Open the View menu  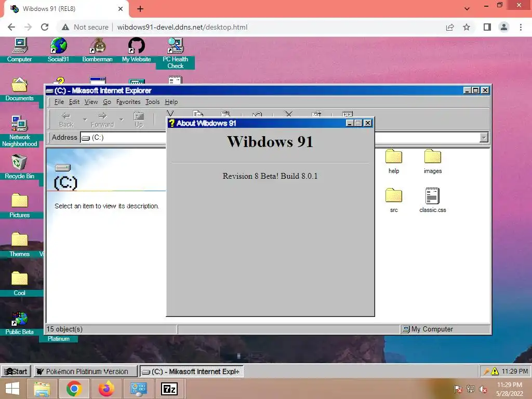pyautogui.click(x=91, y=102)
